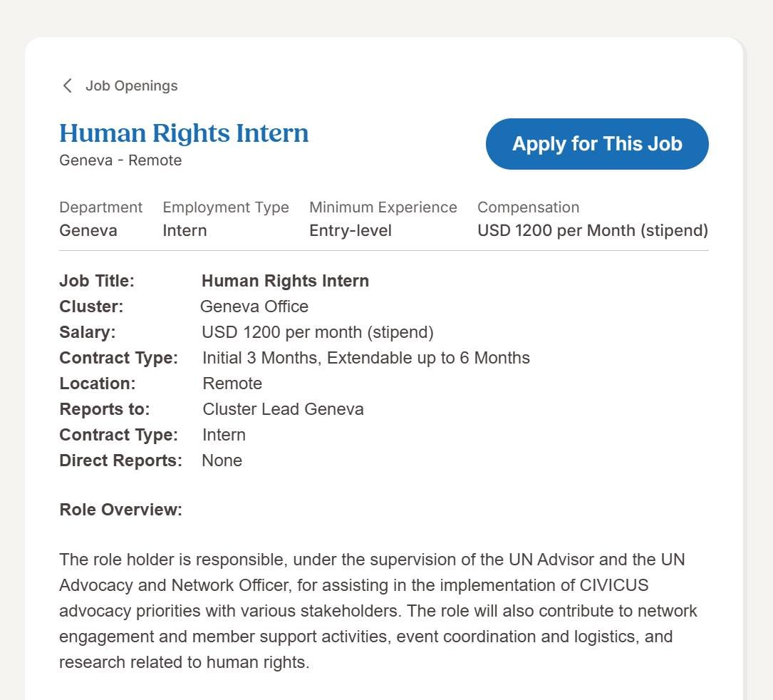Click the Minimum Experience label
Screen dimensions: 773x700
point(383,207)
